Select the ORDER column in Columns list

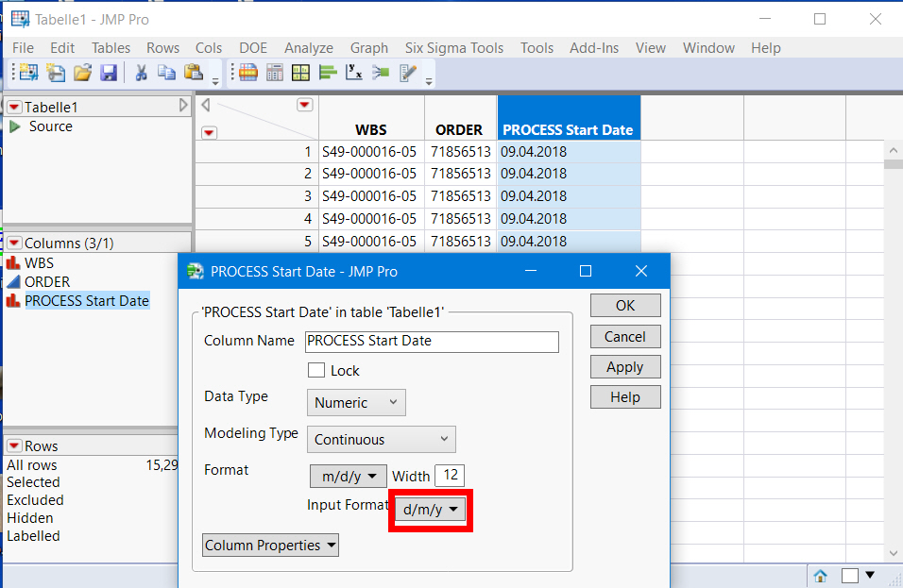[47, 282]
